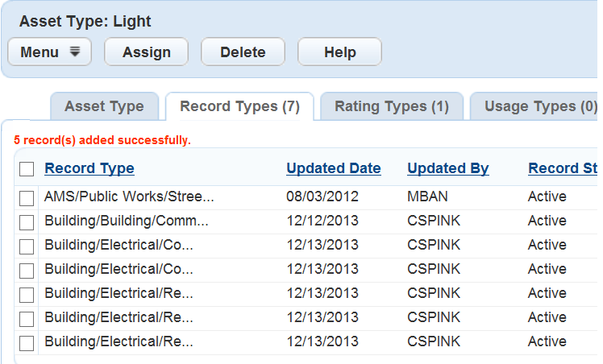Go to the Usage Types (0) tab
The image size is (603, 364).
[540, 106]
